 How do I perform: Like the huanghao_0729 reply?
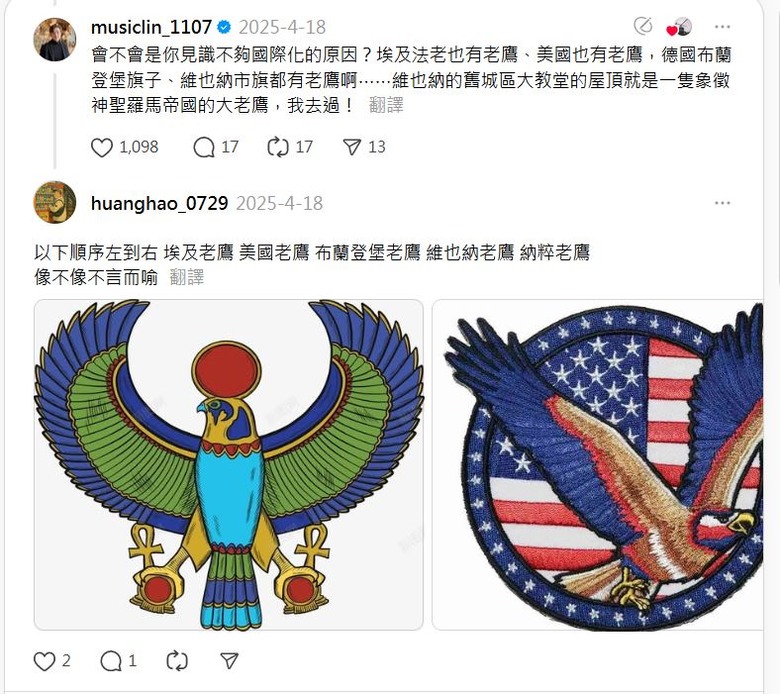click(44, 661)
